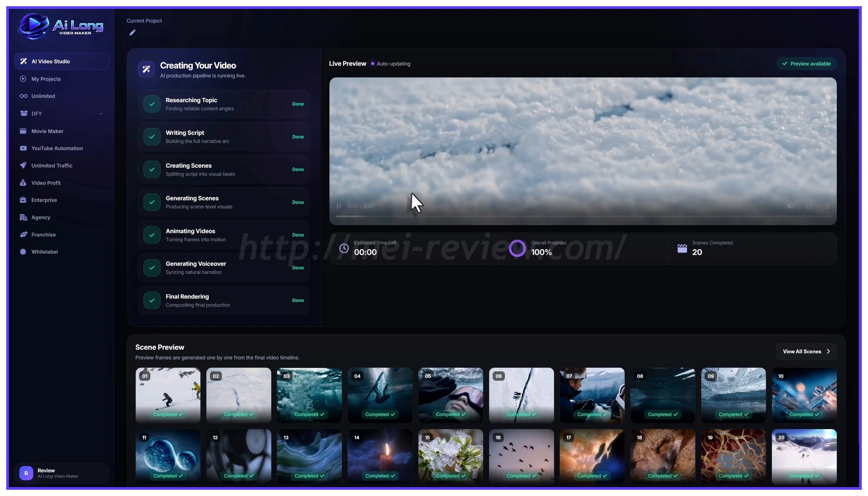Click the Generating Voiceover step row

click(223, 267)
